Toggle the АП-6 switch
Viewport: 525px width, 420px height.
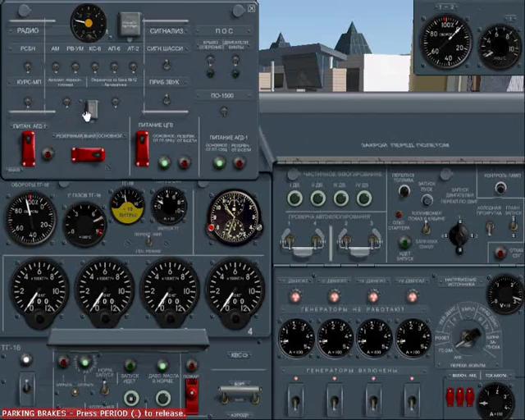[114, 67]
